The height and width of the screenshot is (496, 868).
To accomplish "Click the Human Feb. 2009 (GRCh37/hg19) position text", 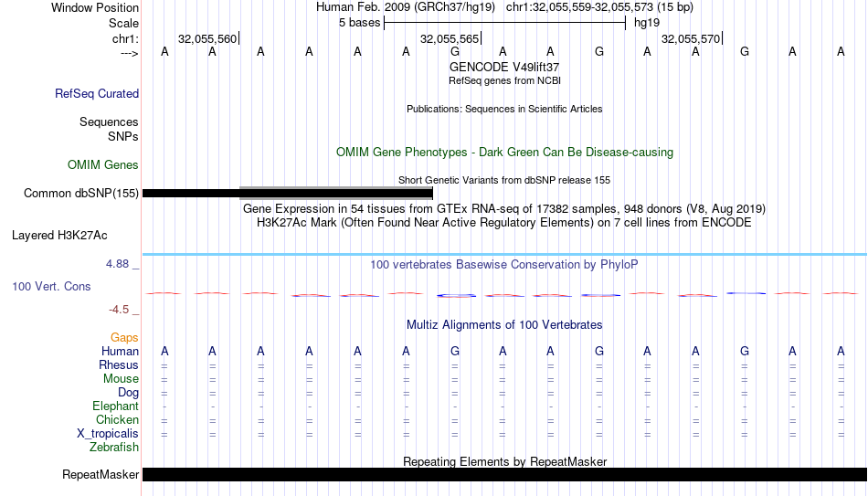I will [x=405, y=7].
